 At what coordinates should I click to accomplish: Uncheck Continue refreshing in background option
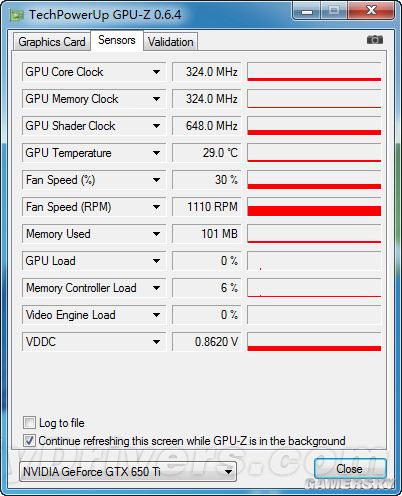(x=29, y=441)
